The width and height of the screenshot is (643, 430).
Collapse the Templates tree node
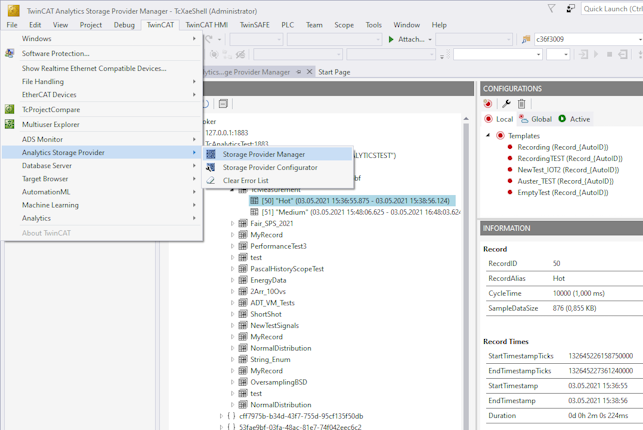[488, 135]
